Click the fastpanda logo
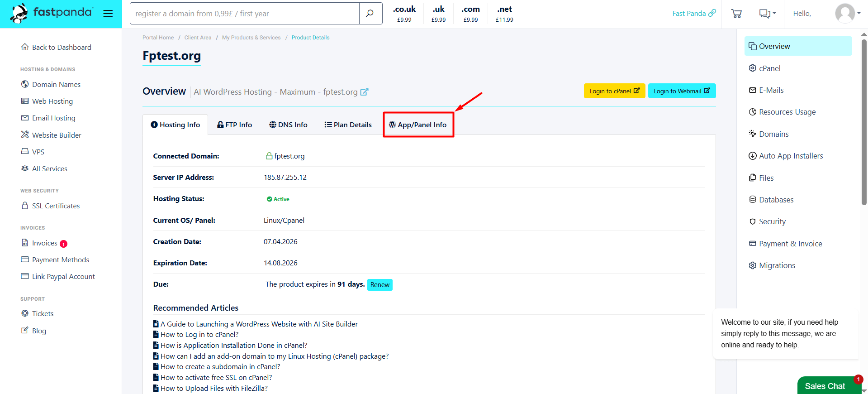 point(52,13)
